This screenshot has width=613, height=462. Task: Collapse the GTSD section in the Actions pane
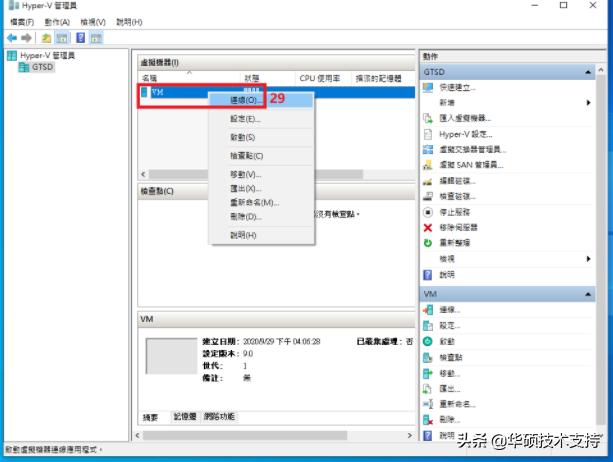(588, 72)
